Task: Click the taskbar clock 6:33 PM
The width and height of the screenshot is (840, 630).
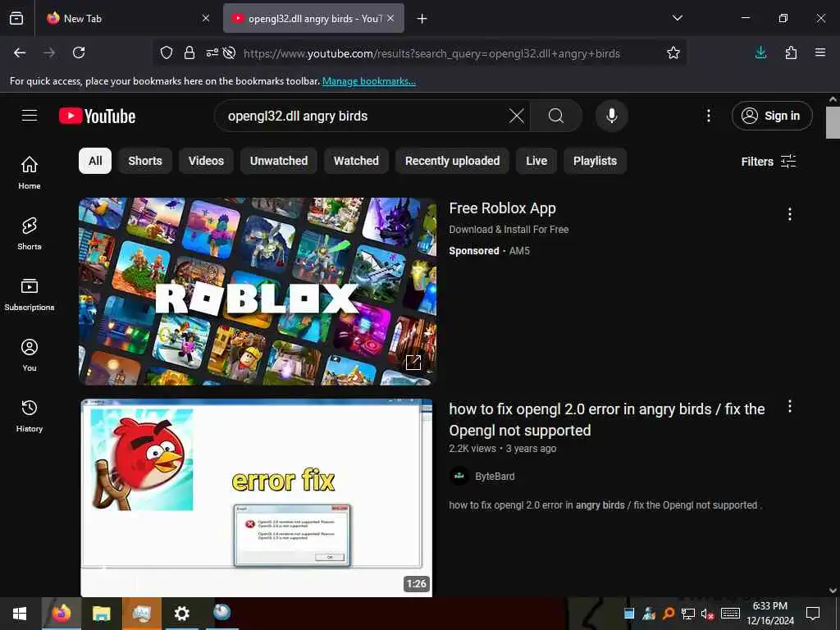Action: click(769, 606)
